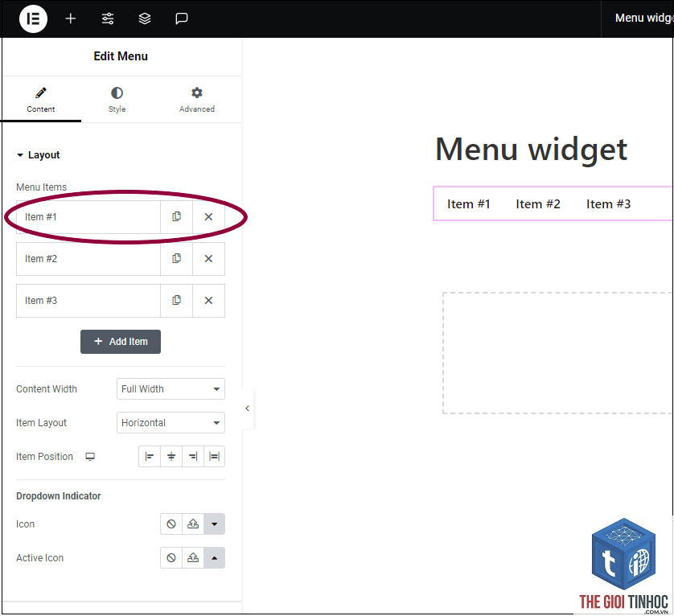Click responsive desktop icon beside Item Position
The width and height of the screenshot is (674, 616).
point(90,457)
